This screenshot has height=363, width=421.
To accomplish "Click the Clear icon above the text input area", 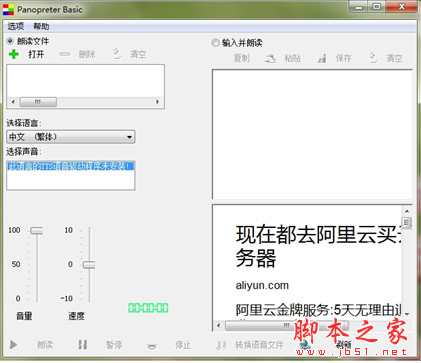I will click(373, 58).
